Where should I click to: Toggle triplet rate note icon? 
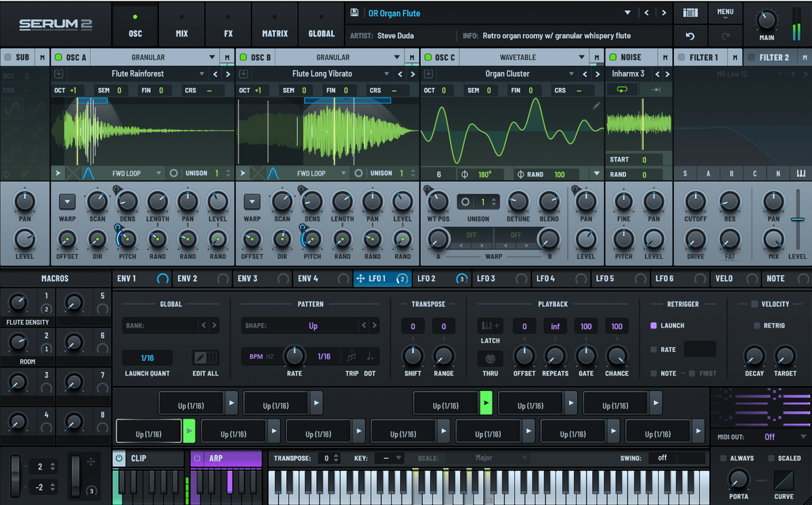click(x=351, y=356)
